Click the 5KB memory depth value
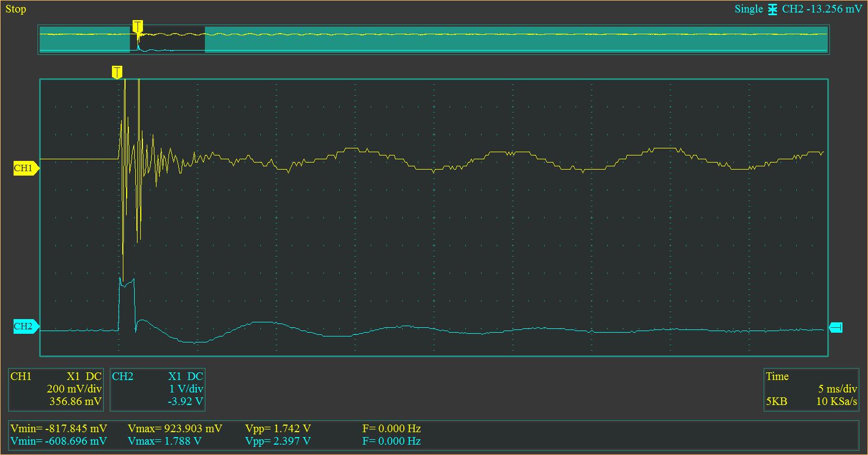The height and width of the screenshot is (455, 868). (776, 402)
